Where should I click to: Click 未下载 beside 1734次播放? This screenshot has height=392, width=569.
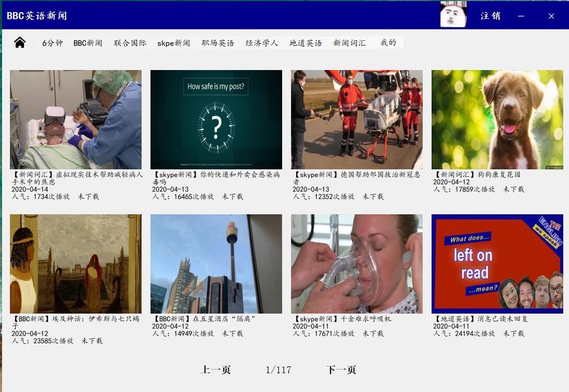(x=88, y=197)
